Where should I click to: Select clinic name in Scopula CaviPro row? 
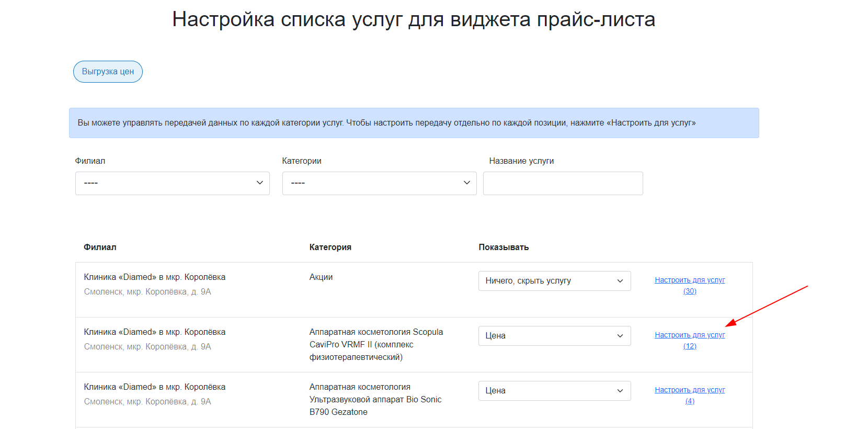pos(155,332)
